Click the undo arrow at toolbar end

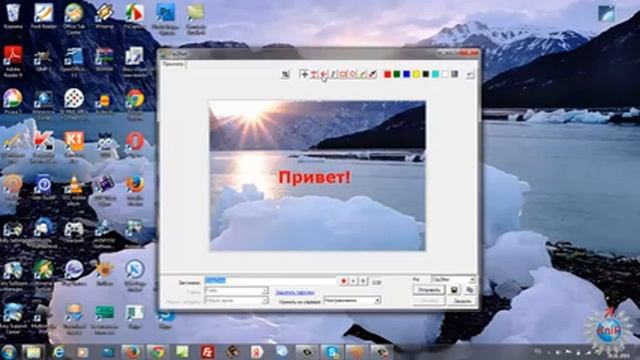(469, 74)
